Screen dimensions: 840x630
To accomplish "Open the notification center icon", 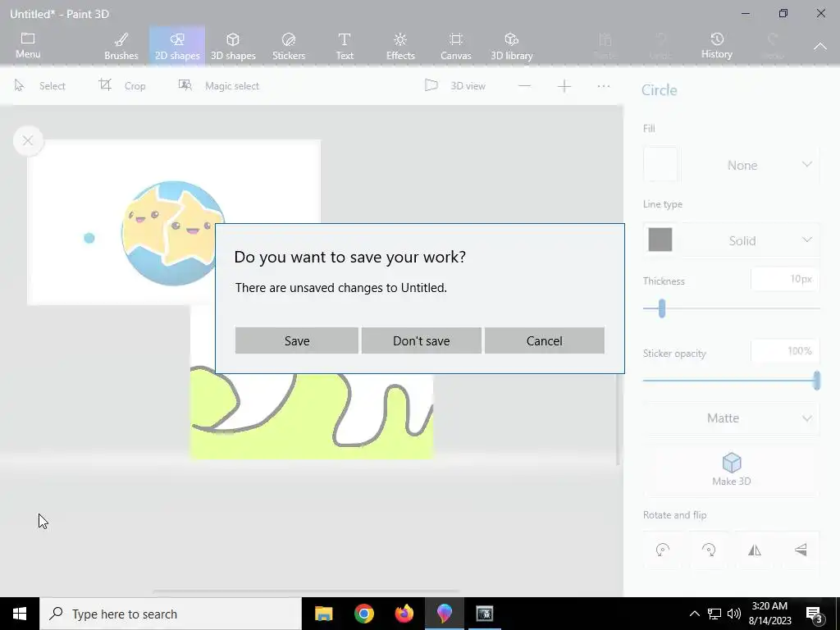I will click(x=815, y=614).
